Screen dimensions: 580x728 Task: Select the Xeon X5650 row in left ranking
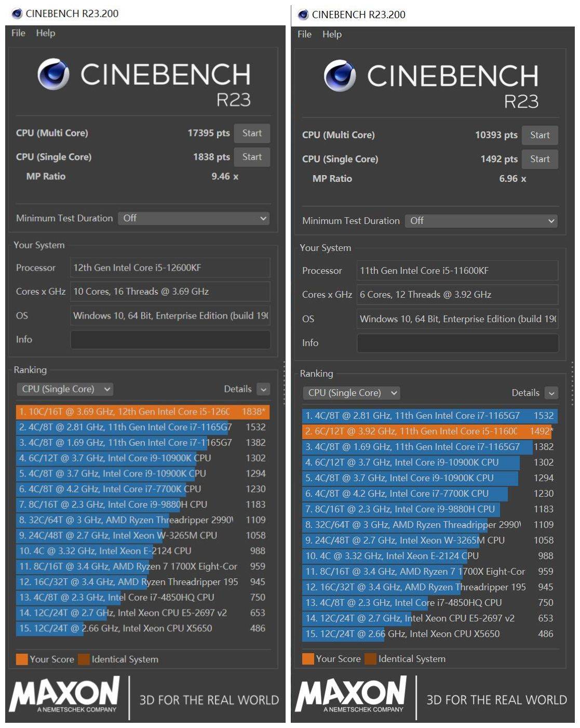pos(143,628)
